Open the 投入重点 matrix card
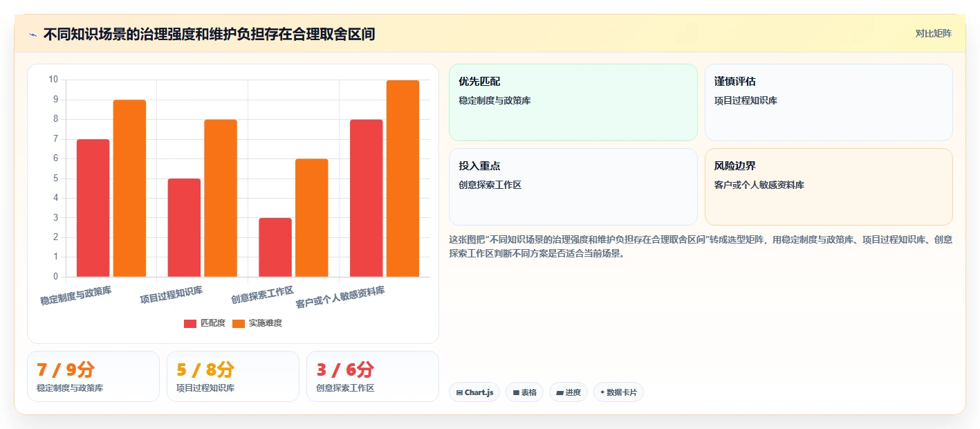Screen dimensions: 980x429 (x=573, y=187)
